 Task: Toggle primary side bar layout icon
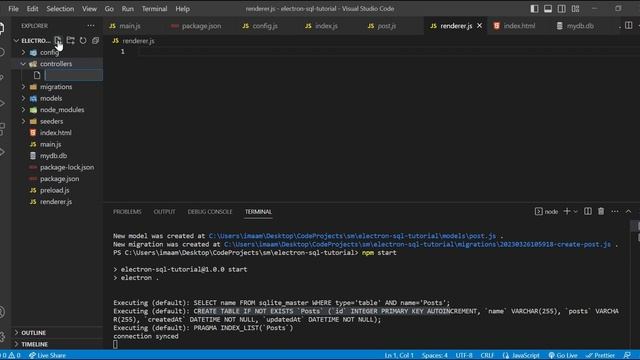(534, 9)
